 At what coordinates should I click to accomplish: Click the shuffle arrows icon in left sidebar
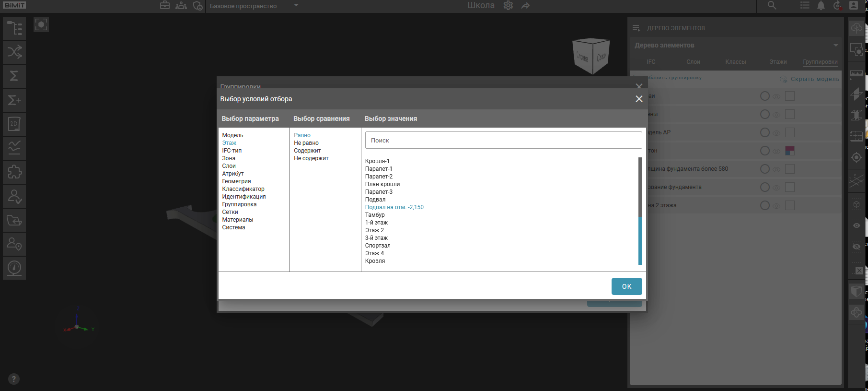[x=14, y=52]
